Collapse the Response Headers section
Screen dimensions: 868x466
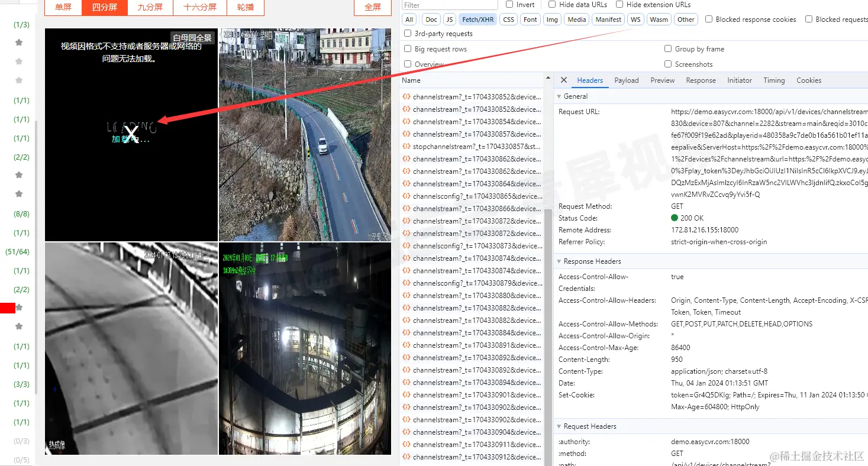tap(559, 261)
